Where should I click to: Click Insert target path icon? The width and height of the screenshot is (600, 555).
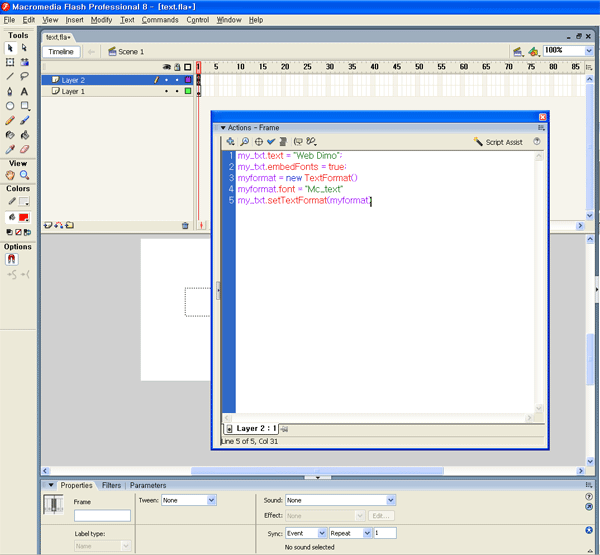pyautogui.click(x=259, y=142)
